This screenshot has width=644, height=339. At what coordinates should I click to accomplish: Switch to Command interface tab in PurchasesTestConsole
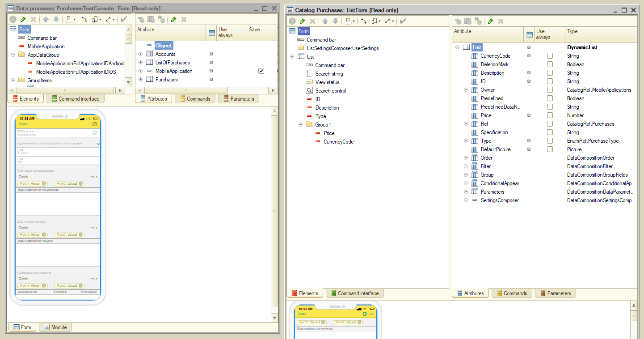[75, 99]
